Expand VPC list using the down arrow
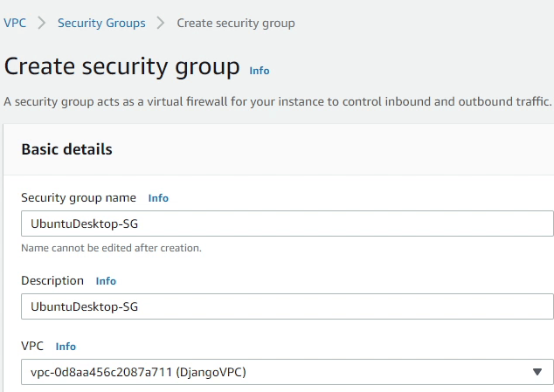 tap(537, 373)
